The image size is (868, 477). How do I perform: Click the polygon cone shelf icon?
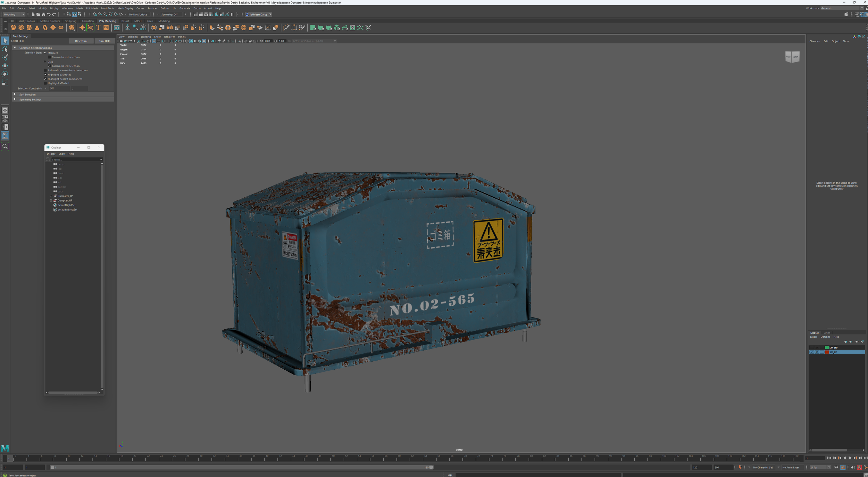coord(37,27)
